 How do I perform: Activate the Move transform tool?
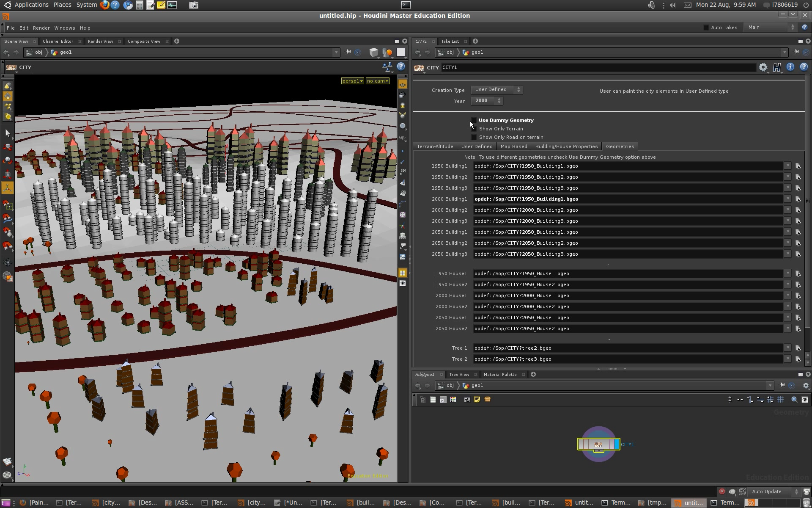(8, 147)
